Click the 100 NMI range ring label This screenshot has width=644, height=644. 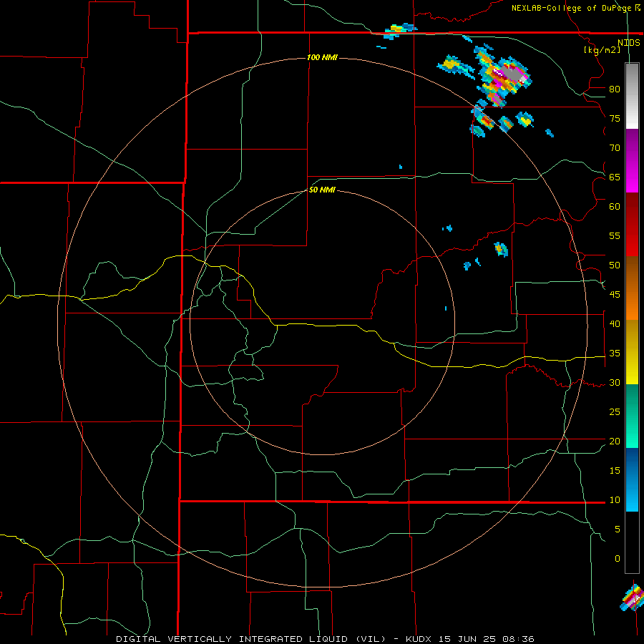point(322,57)
